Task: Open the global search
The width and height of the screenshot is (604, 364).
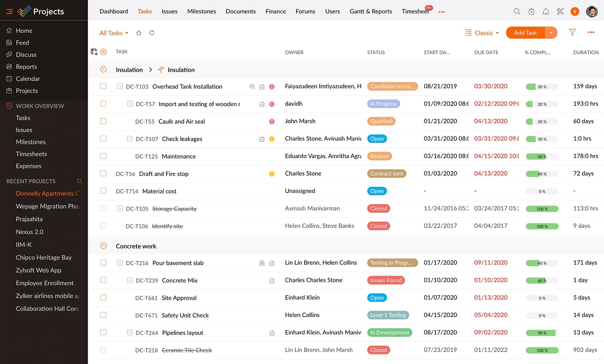Action: [x=517, y=11]
